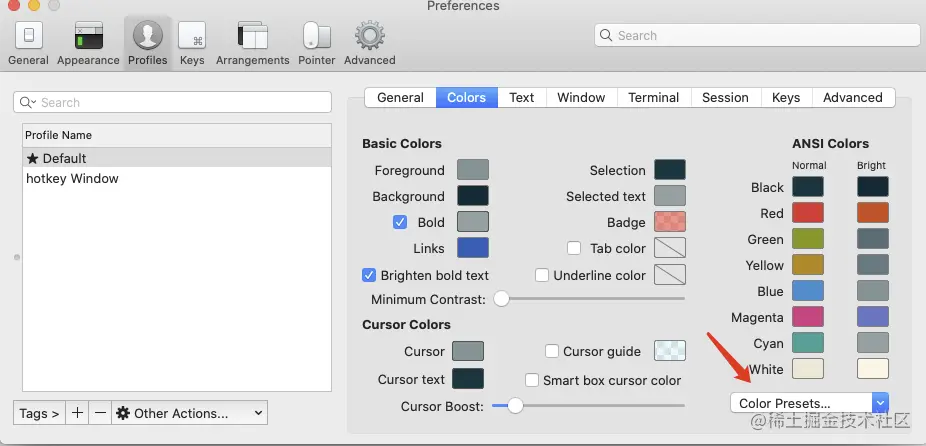The height and width of the screenshot is (446, 926).
Task: Click the Tab color swatch
Action: pos(670,248)
